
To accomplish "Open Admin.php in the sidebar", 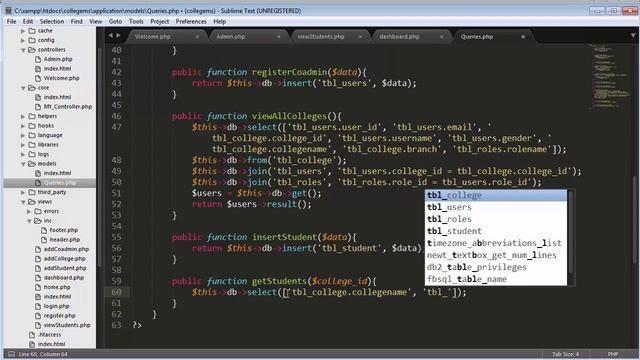I will coord(58,59).
